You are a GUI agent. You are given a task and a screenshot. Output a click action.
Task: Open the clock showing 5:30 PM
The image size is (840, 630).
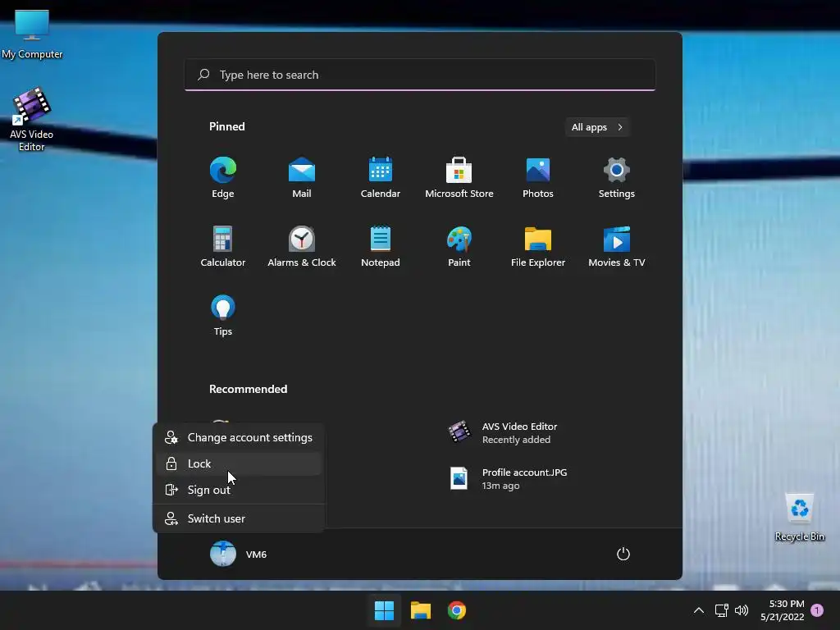783,610
